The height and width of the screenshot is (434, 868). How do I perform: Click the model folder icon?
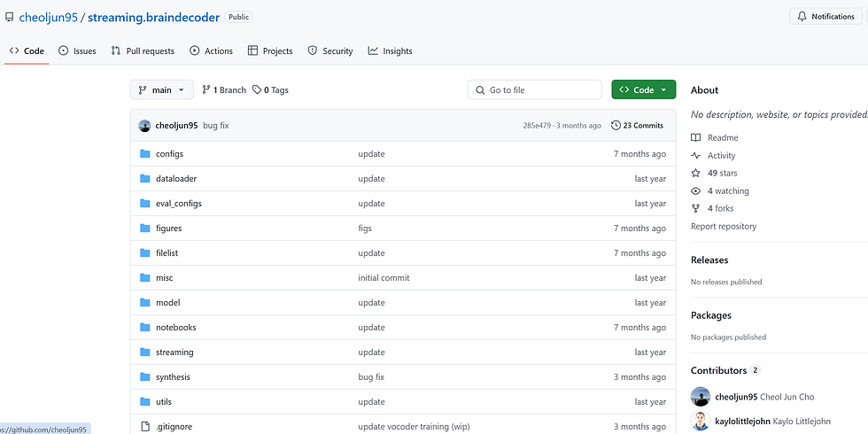point(145,303)
